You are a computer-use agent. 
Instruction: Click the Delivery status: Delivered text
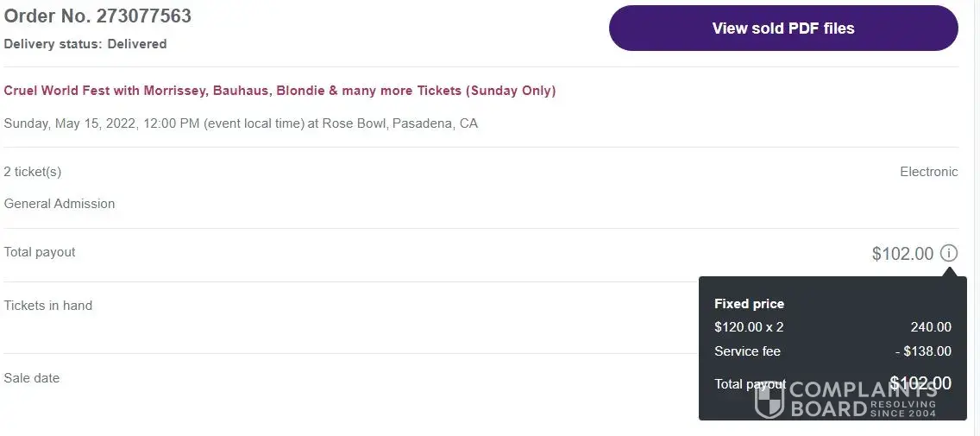[x=85, y=44]
